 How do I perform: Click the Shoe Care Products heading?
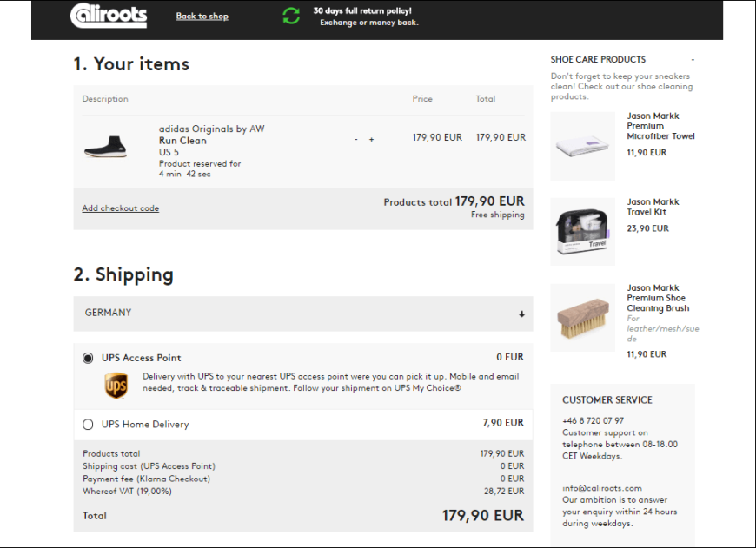pyautogui.click(x=598, y=60)
